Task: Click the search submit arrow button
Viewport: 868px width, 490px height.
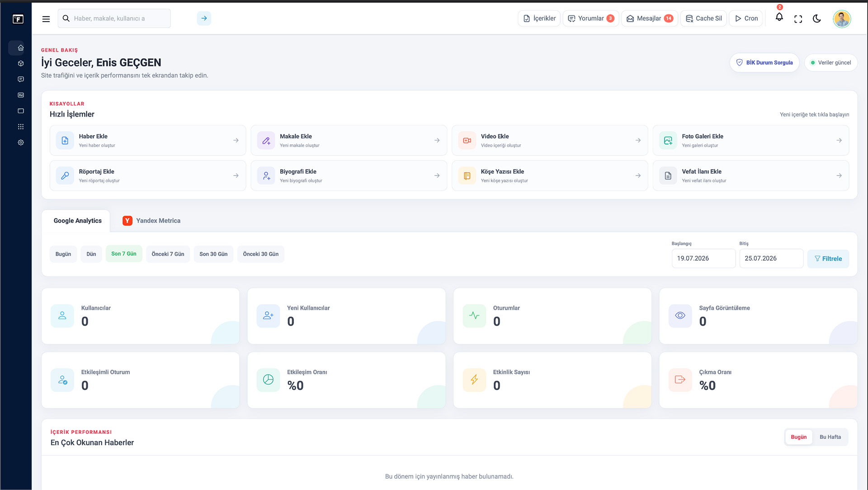Action: tap(204, 19)
